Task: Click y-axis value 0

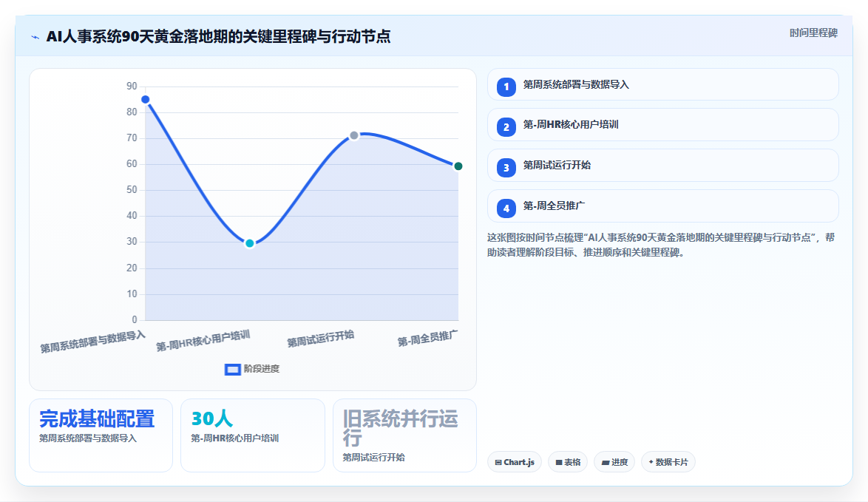Action: 135,320
